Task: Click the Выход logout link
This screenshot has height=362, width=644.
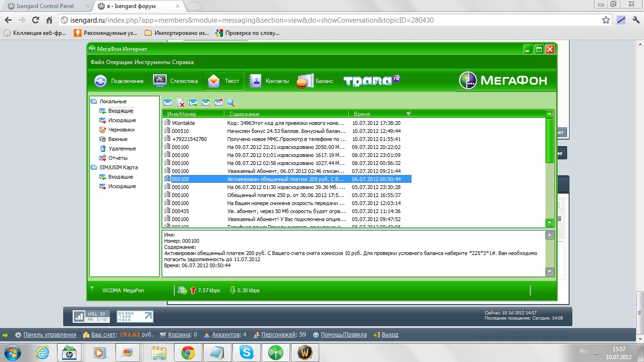Action: tap(390, 335)
